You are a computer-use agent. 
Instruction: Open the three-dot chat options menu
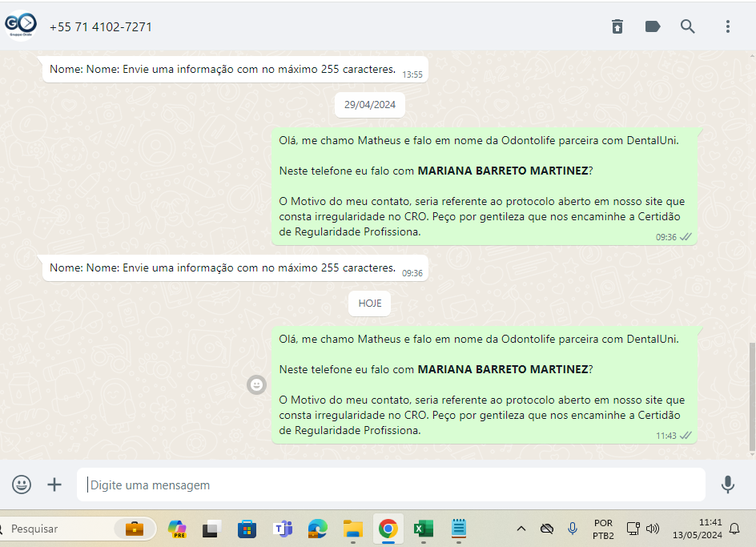pyautogui.click(x=727, y=26)
